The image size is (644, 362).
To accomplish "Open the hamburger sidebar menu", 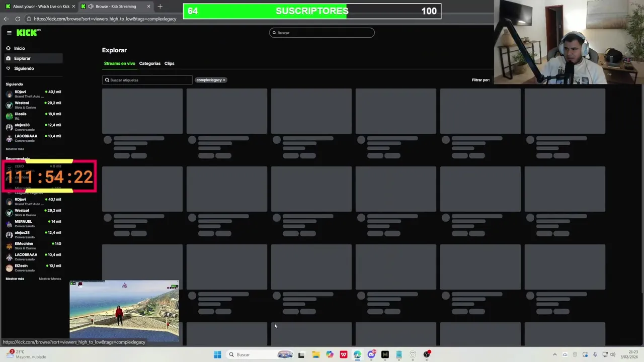I will tap(9, 33).
